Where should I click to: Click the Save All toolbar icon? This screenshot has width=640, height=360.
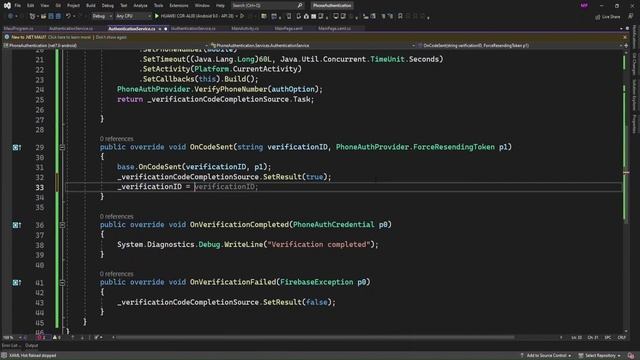pos(58,16)
